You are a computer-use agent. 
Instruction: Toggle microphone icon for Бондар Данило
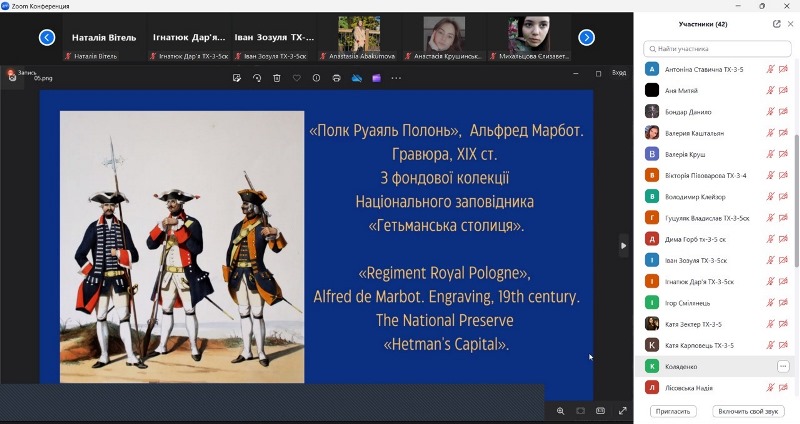click(771, 111)
